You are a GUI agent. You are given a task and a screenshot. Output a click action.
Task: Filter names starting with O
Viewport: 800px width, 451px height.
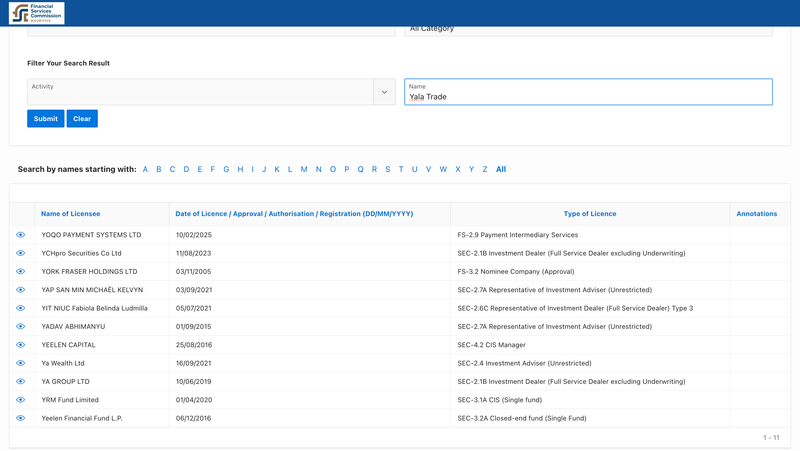[333, 169]
